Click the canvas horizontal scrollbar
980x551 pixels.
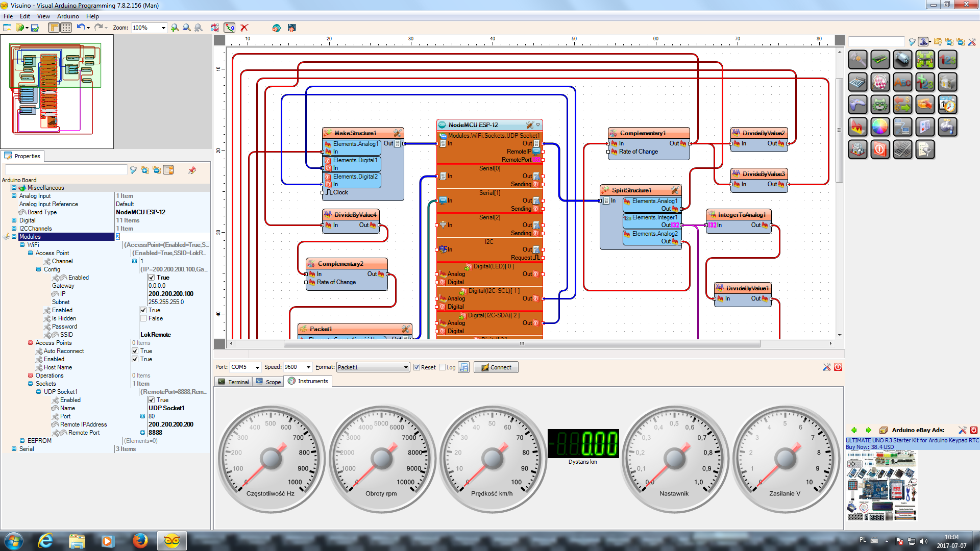522,343
